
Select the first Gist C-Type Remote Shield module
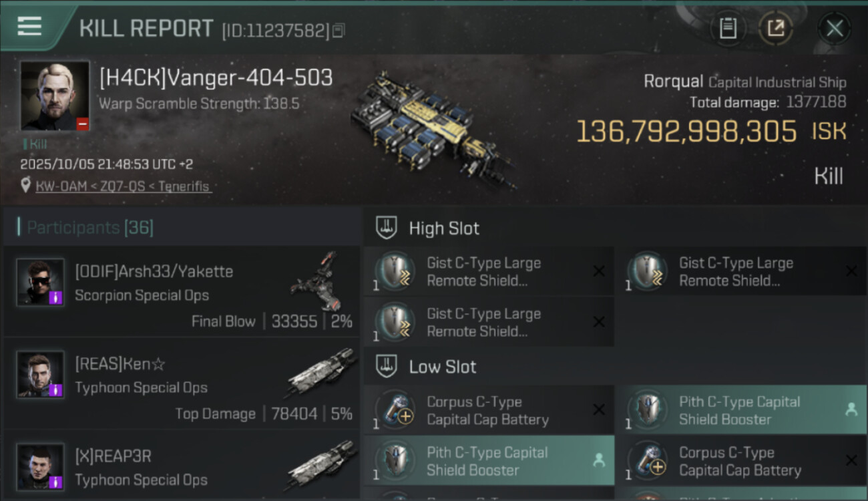pyautogui.click(x=489, y=271)
